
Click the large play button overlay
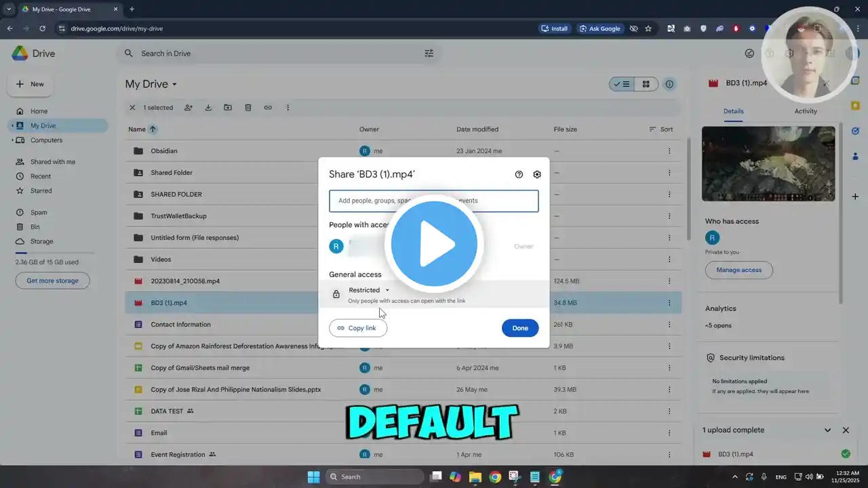(434, 244)
